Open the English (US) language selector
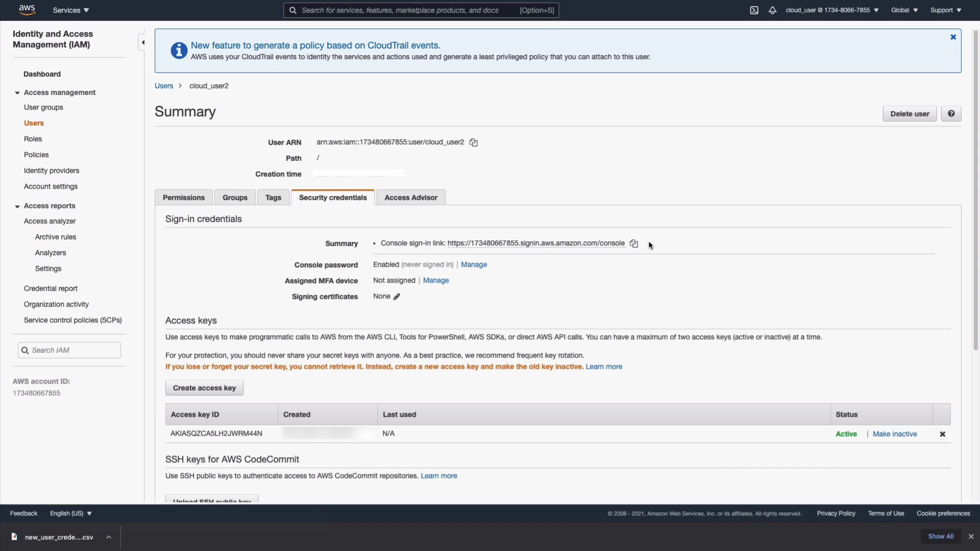Image resolution: width=980 pixels, height=551 pixels. (71, 513)
